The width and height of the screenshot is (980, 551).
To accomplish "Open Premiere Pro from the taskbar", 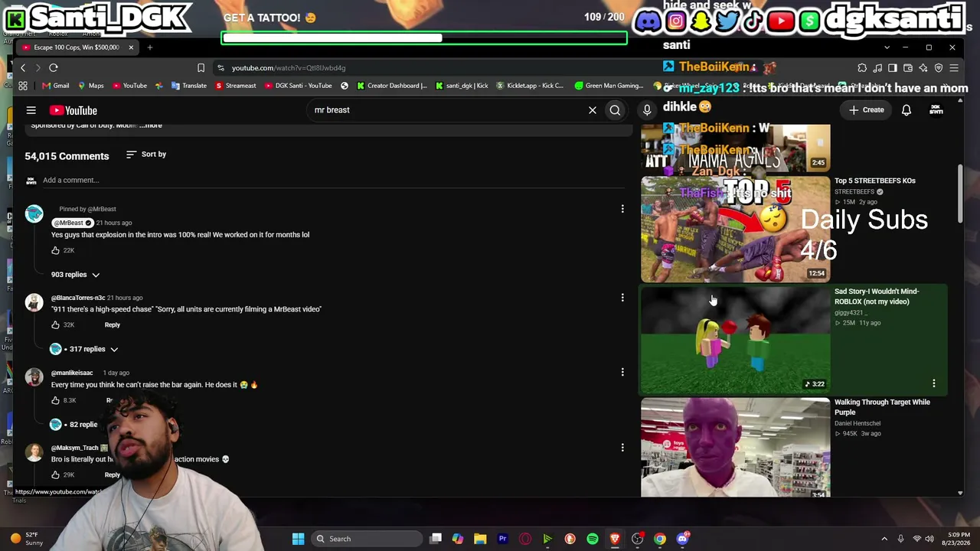I will 502,539.
